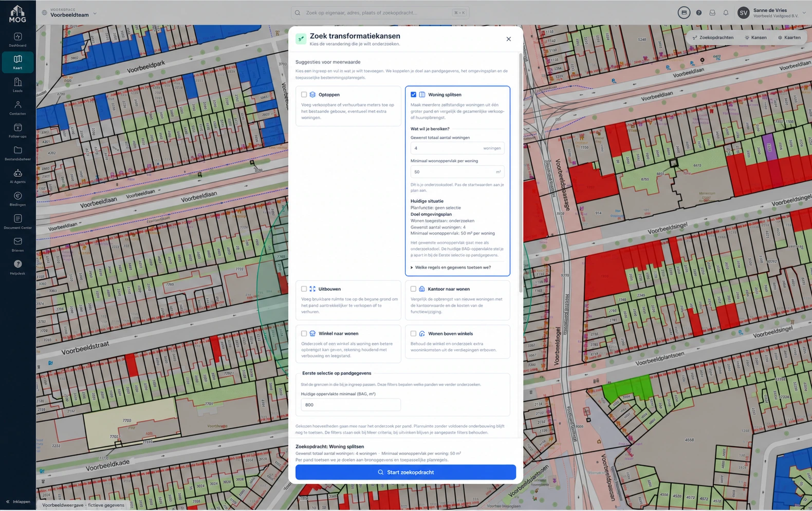Open AI Agents in the sidebar
The width and height of the screenshot is (812, 511).
17,176
